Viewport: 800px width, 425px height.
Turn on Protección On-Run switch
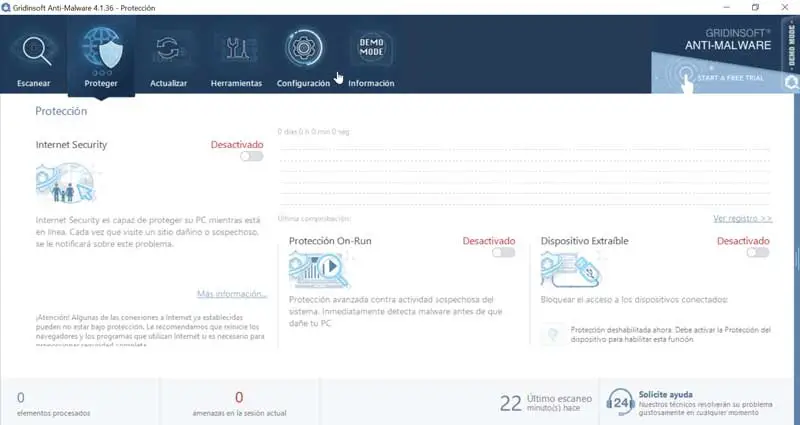(x=504, y=253)
